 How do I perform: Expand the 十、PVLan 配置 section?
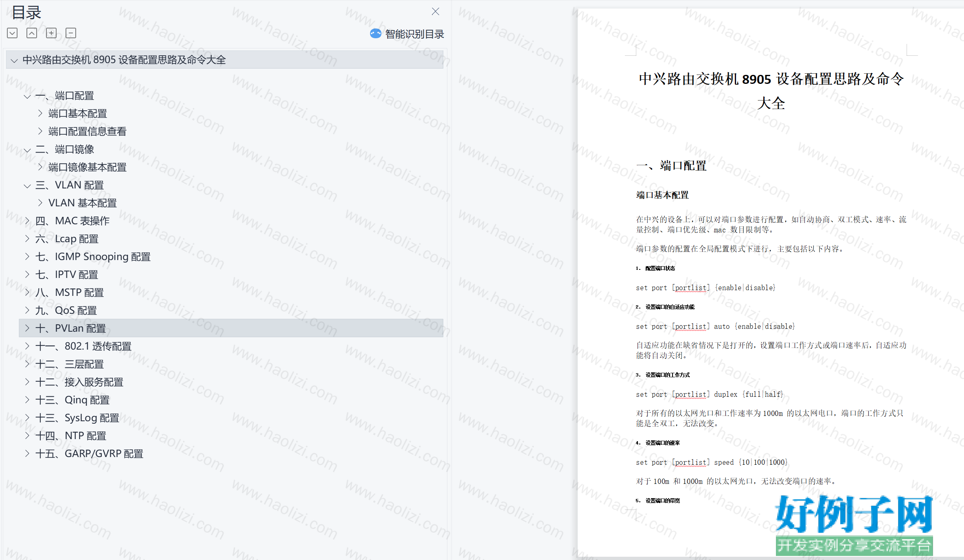coord(27,328)
